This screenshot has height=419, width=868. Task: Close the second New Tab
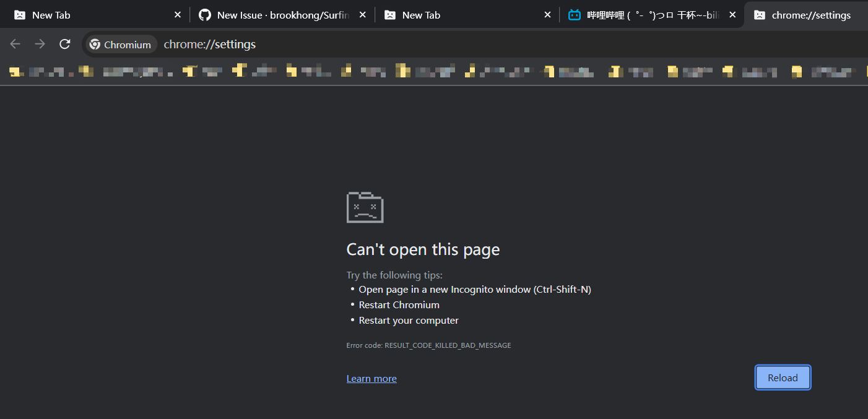pos(547,14)
